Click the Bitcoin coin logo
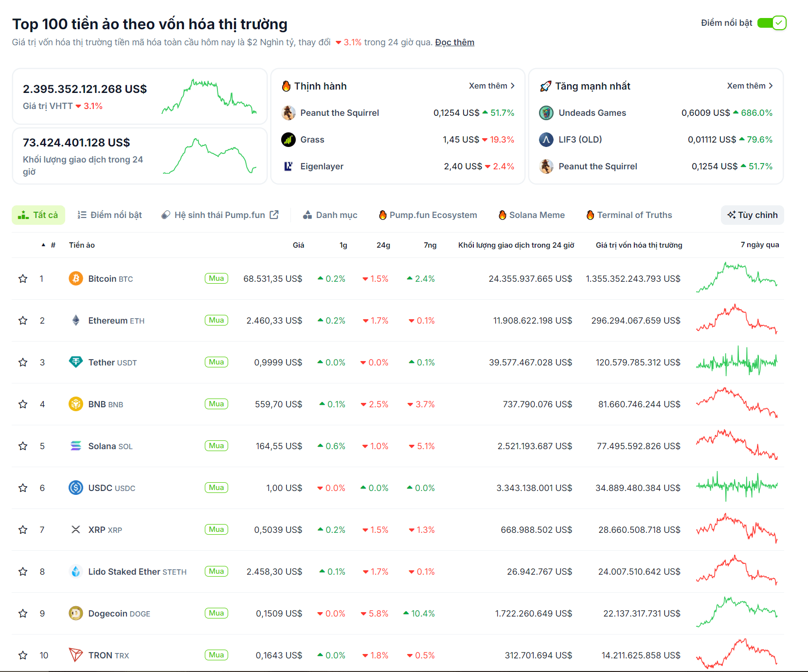This screenshot has height=672, width=808. point(76,279)
